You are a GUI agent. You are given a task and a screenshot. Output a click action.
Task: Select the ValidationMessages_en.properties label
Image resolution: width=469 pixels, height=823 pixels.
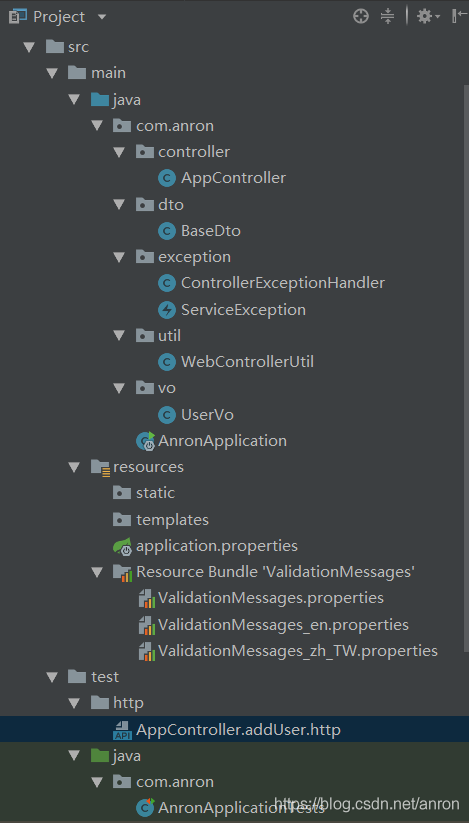pyautogui.click(x=283, y=625)
